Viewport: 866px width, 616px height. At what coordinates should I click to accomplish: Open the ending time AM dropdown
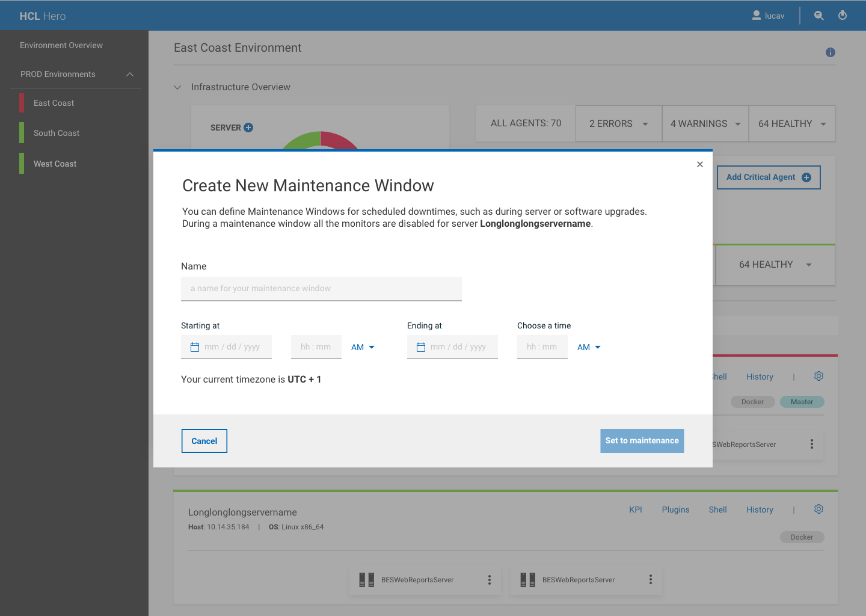point(589,347)
